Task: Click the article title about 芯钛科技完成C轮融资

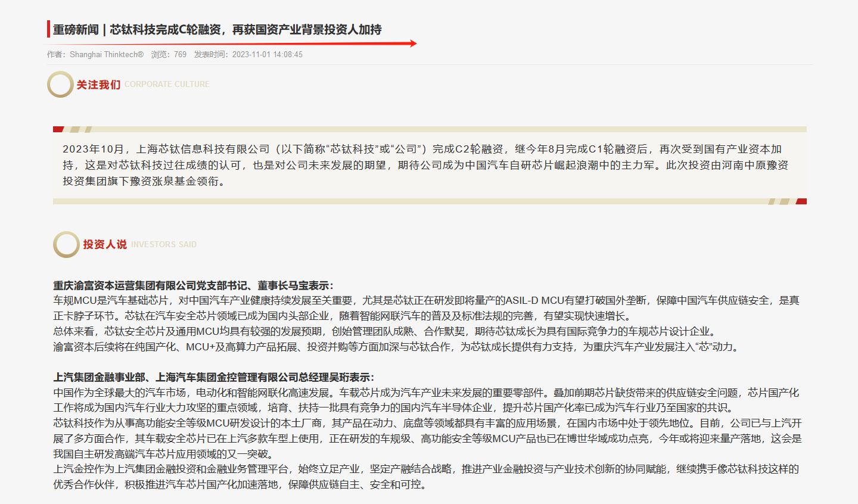Action: [217, 29]
